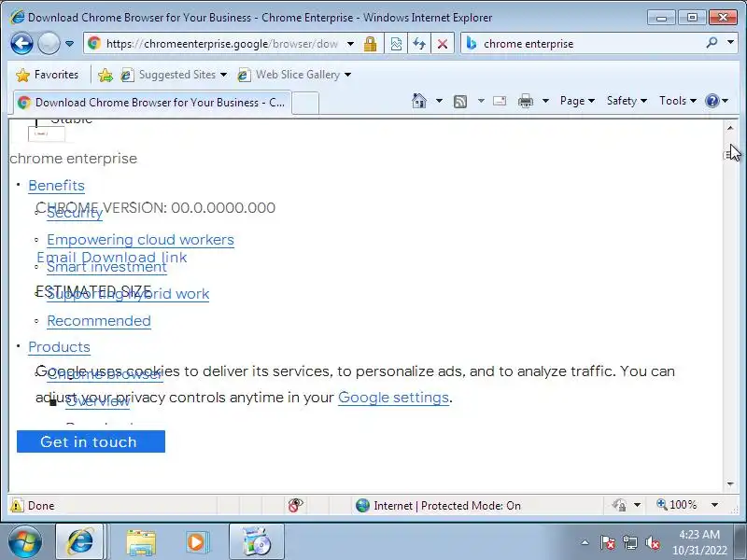Expand the address bar autocomplete dropdown

[x=351, y=44]
